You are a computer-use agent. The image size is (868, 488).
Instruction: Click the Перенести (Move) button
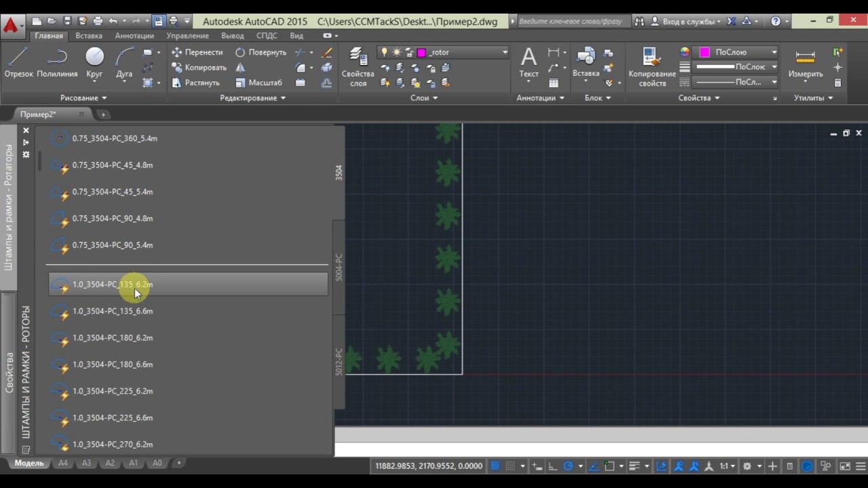[197, 52]
